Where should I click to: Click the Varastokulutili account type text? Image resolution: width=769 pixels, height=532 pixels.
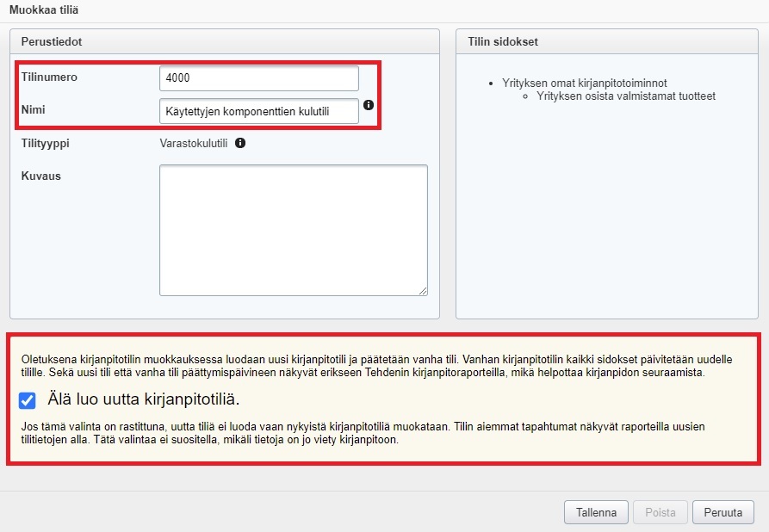(194, 144)
